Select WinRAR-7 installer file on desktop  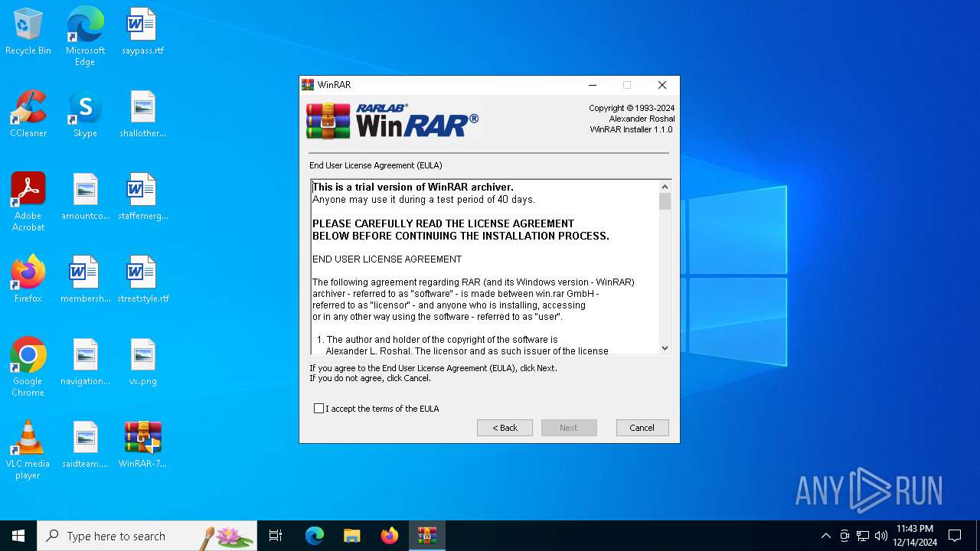pos(143,445)
